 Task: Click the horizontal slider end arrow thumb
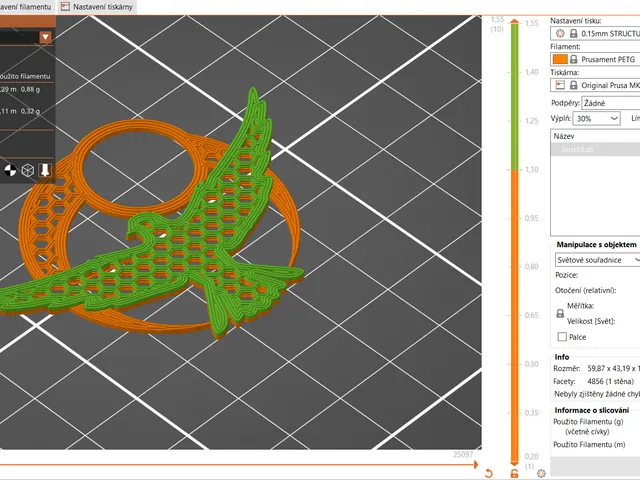[x=475, y=464]
